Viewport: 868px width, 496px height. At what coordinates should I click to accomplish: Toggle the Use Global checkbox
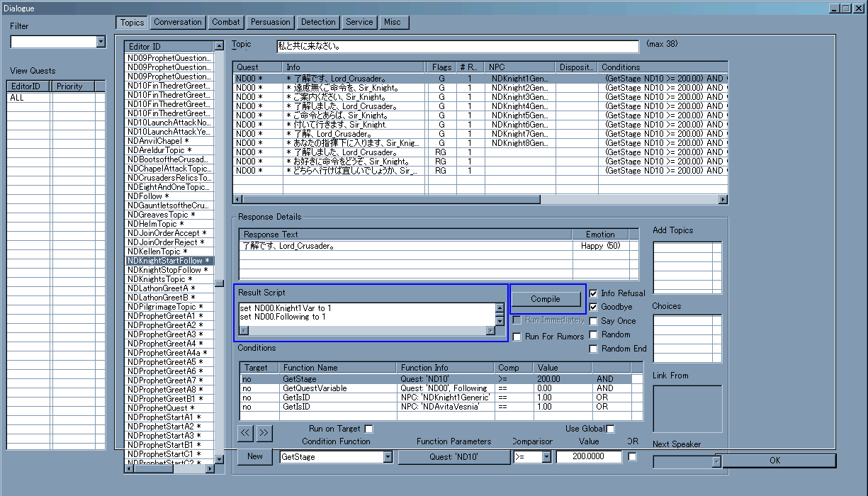click(610, 429)
